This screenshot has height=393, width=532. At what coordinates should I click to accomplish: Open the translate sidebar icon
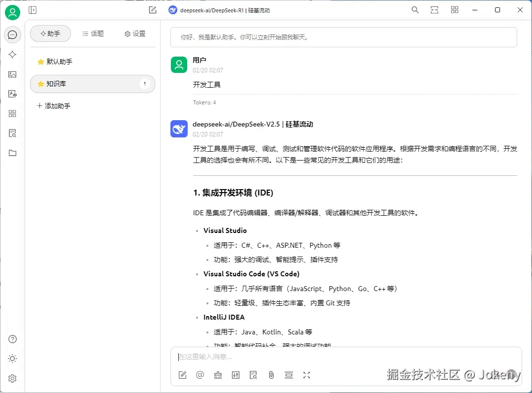point(12,94)
